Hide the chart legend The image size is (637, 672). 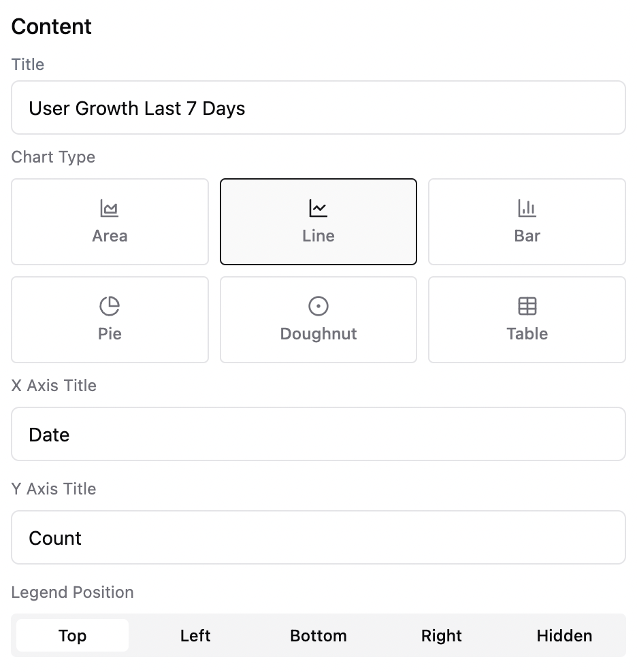click(564, 635)
